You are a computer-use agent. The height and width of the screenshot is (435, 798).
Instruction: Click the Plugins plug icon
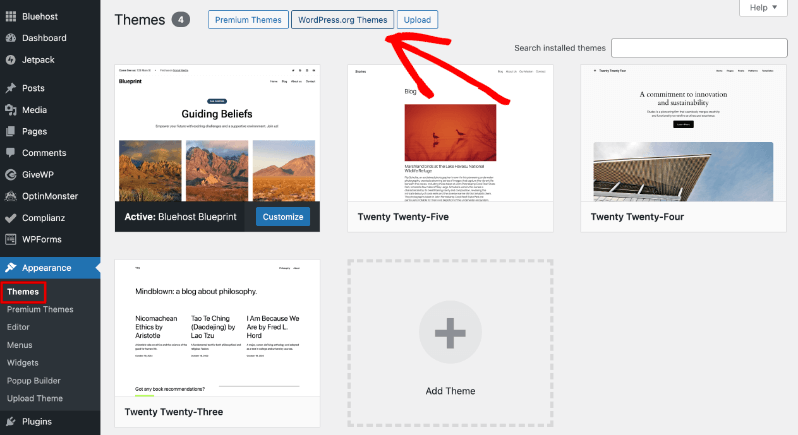(11, 421)
